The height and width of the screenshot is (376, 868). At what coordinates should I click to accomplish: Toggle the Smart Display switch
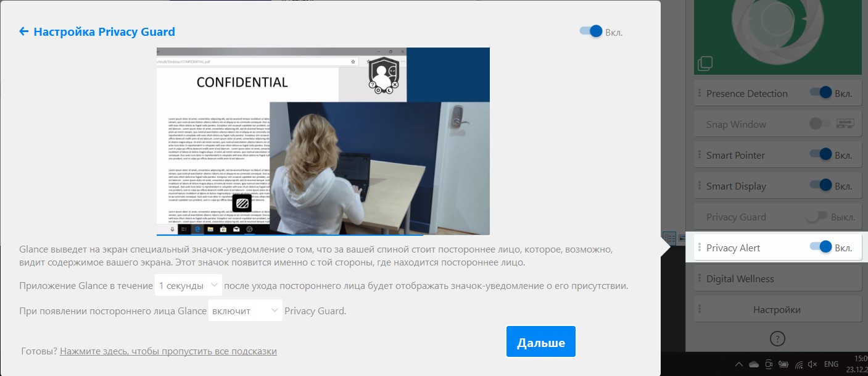[x=821, y=186]
